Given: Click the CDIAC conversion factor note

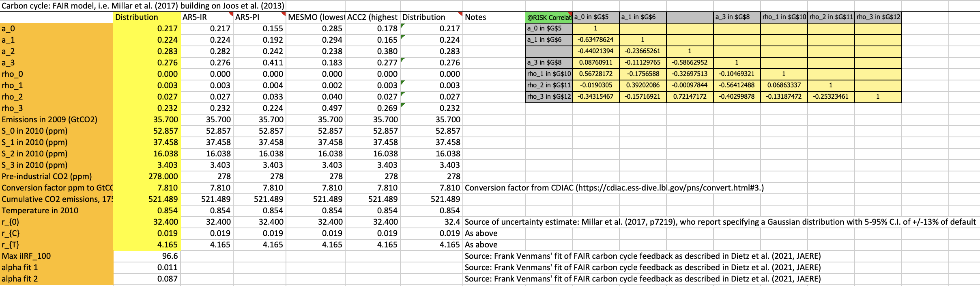Looking at the screenshot, I should (614, 188).
